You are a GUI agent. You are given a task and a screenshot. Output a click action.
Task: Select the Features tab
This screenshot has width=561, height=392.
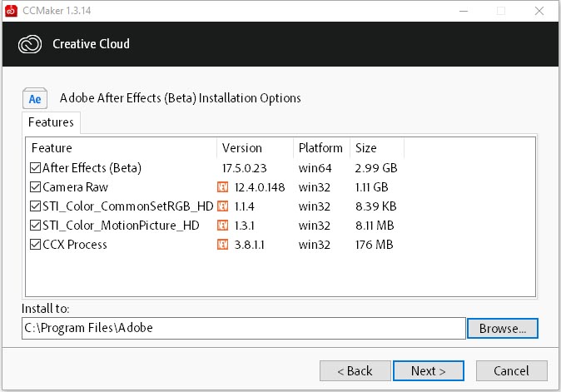(x=51, y=122)
